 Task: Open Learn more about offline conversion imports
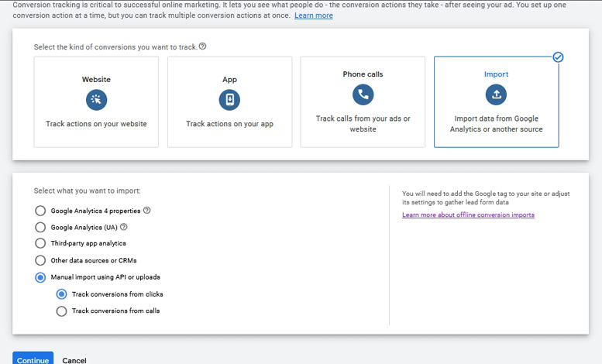pos(468,215)
